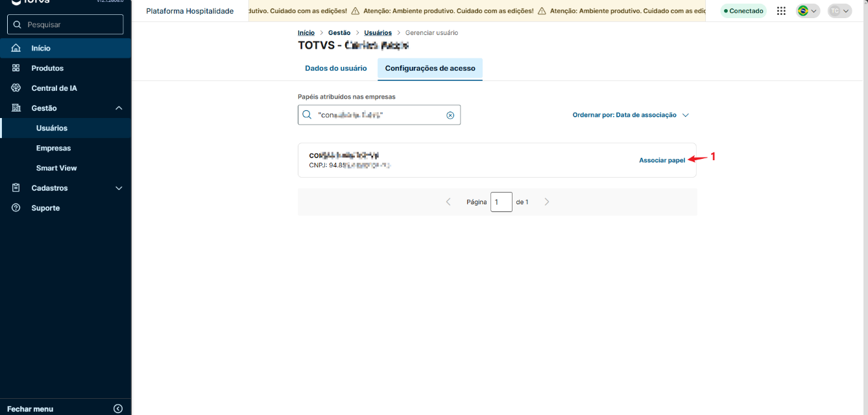This screenshot has width=868, height=415.
Task: Collapse the Gestão menu section
Action: [119, 108]
